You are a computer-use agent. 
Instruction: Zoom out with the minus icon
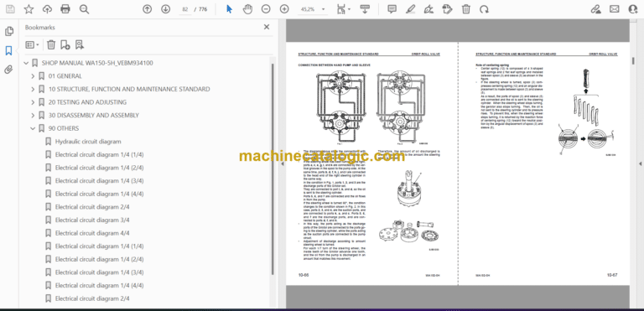266,9
